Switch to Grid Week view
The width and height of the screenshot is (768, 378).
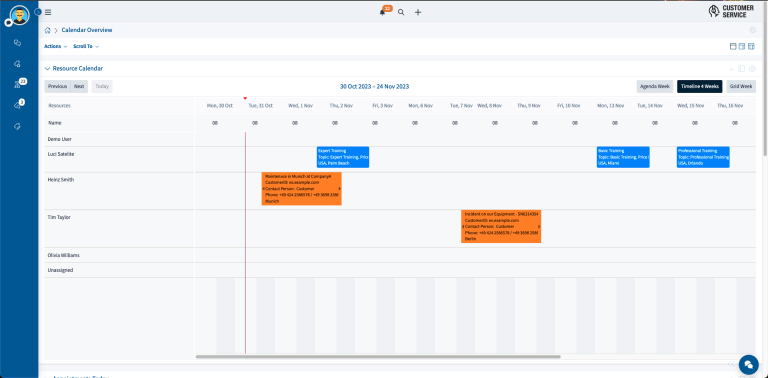coord(741,87)
